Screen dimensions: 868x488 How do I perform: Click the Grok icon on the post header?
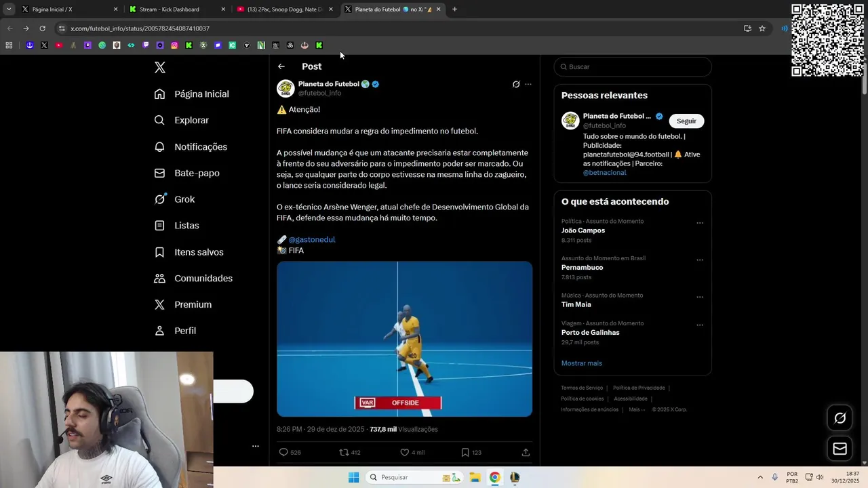point(516,85)
